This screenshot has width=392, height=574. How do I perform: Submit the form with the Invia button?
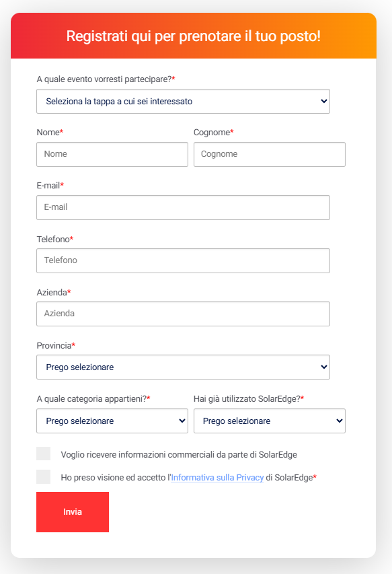click(x=73, y=512)
